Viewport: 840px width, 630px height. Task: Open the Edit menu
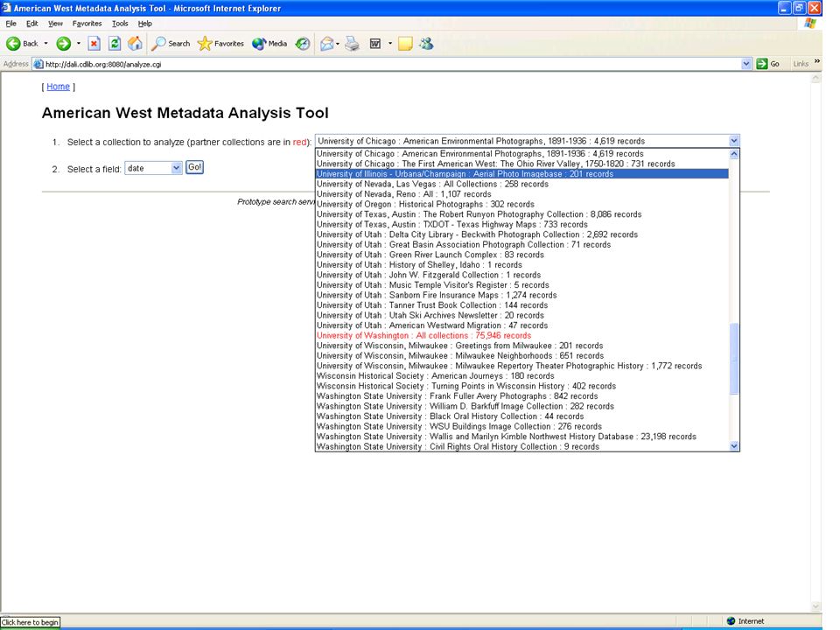click(32, 24)
